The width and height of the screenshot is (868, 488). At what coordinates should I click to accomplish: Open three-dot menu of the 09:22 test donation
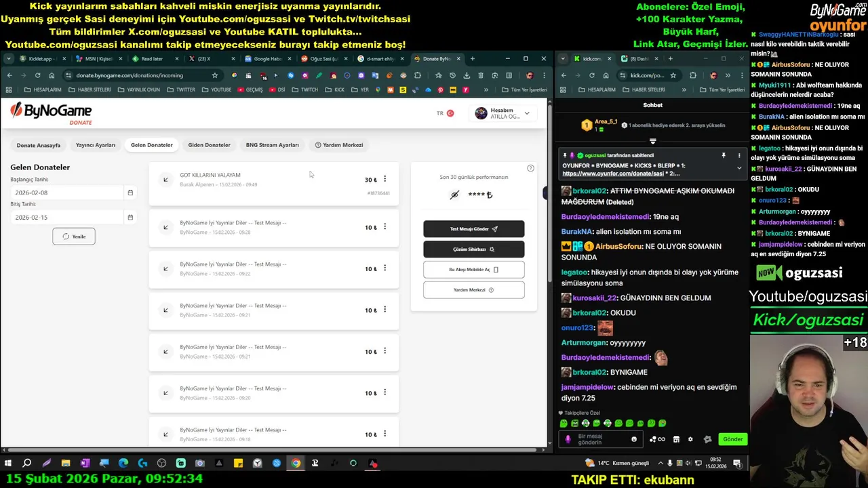pyautogui.click(x=384, y=268)
